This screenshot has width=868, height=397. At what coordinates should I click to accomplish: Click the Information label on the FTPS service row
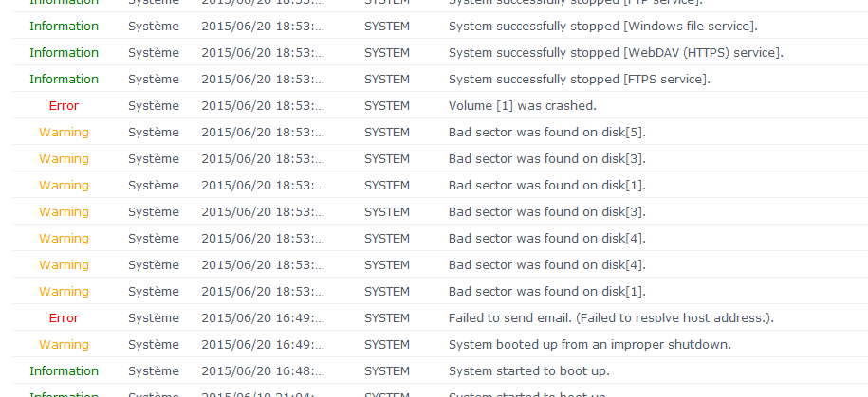(64, 79)
